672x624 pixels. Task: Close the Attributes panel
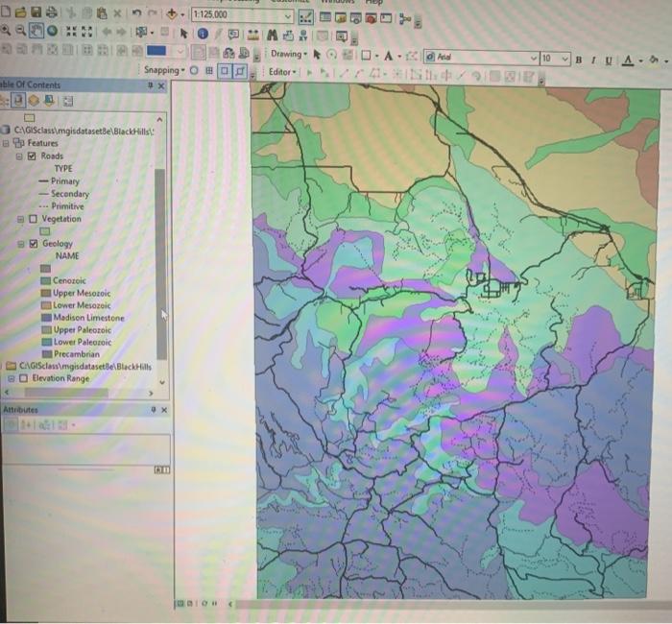[164, 411]
